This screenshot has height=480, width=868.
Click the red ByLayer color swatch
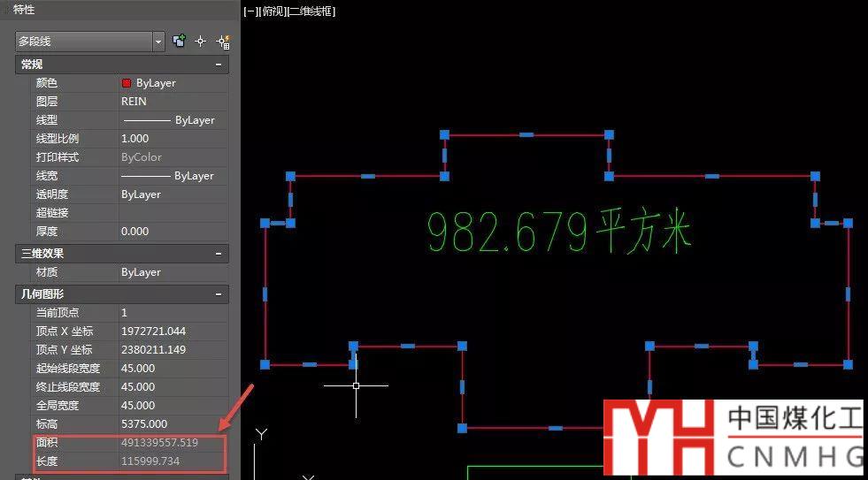127,83
